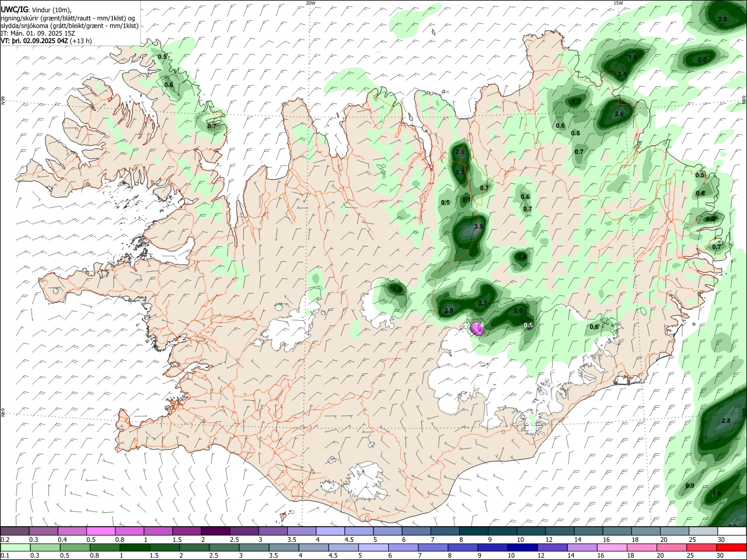Image resolution: width=747 pixels, height=560 pixels.
Task: Pick the 1.1 precipitation label
Action: (466, 199)
